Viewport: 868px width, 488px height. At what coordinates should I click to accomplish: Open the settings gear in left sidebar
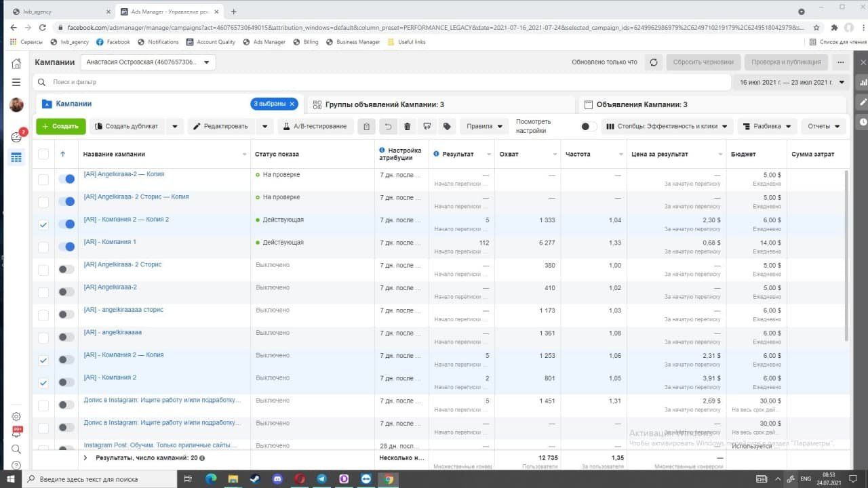coord(16,416)
